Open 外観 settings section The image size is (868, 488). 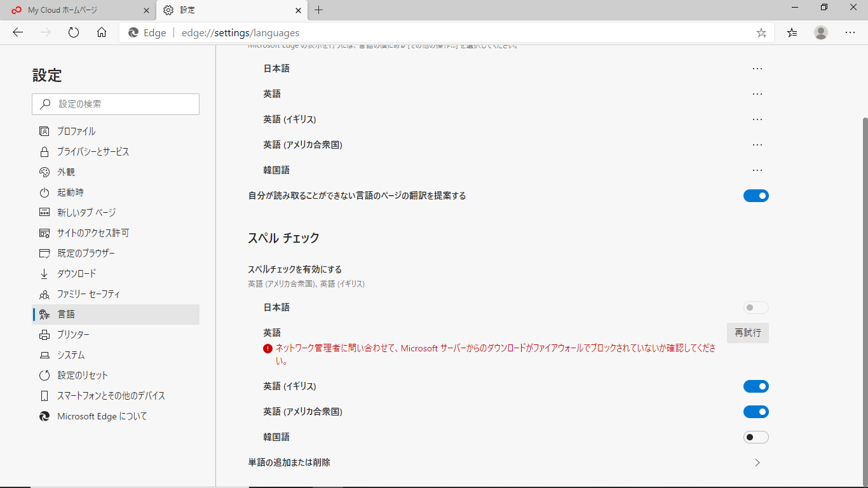(116, 172)
